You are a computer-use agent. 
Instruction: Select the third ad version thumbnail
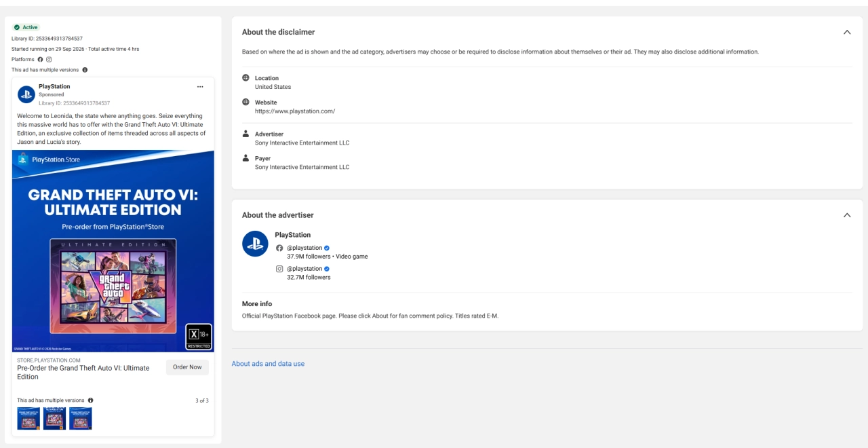point(80,418)
